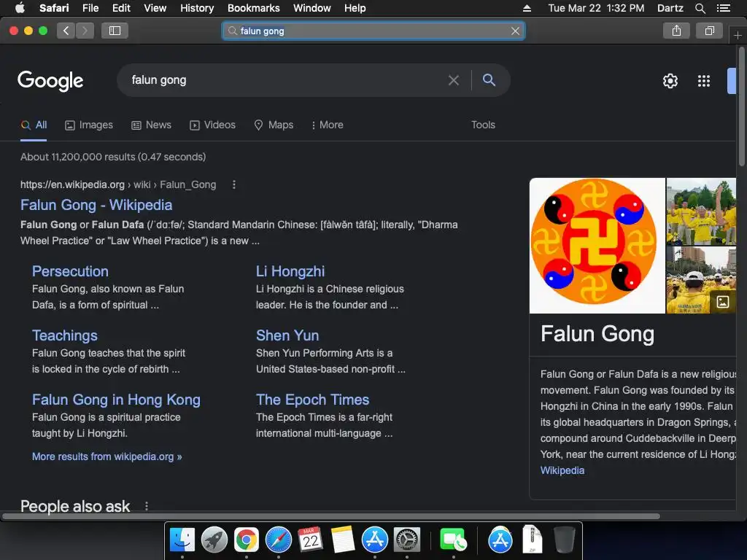Open Falun Gong - Wikipedia result
Image resolution: width=747 pixels, height=560 pixels.
96,205
